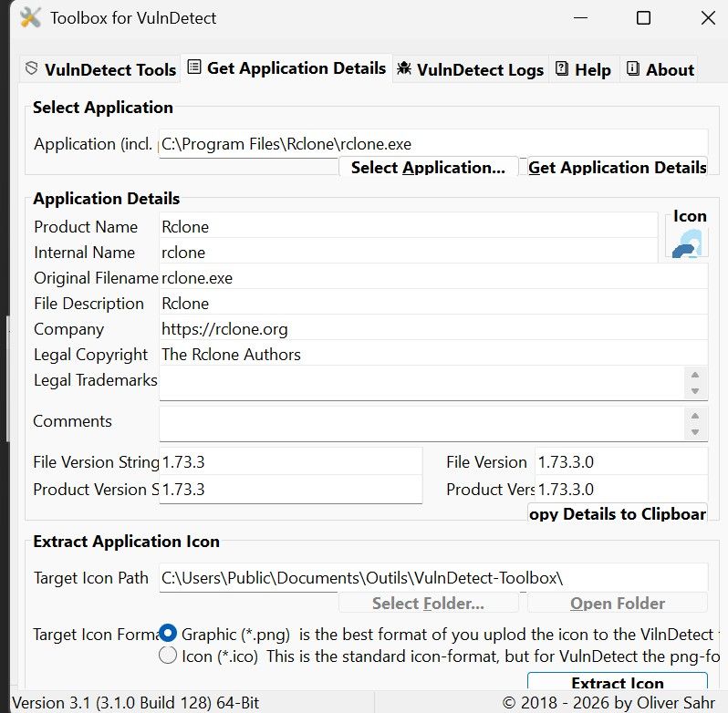This screenshot has width=728, height=713.
Task: Select Icon (*.ico) format option
Action: click(x=168, y=656)
